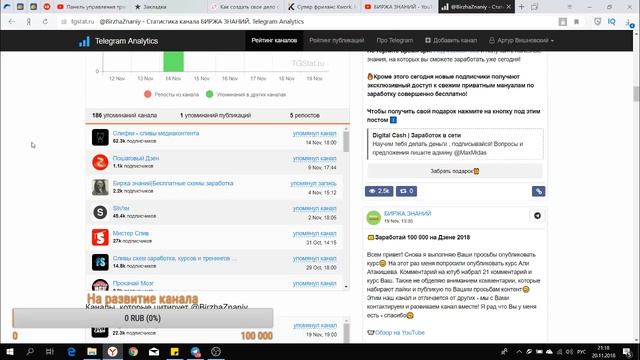
Task: Open the БИРЖА ЗНАНИЙ post author link
Action: pyautogui.click(x=407, y=213)
